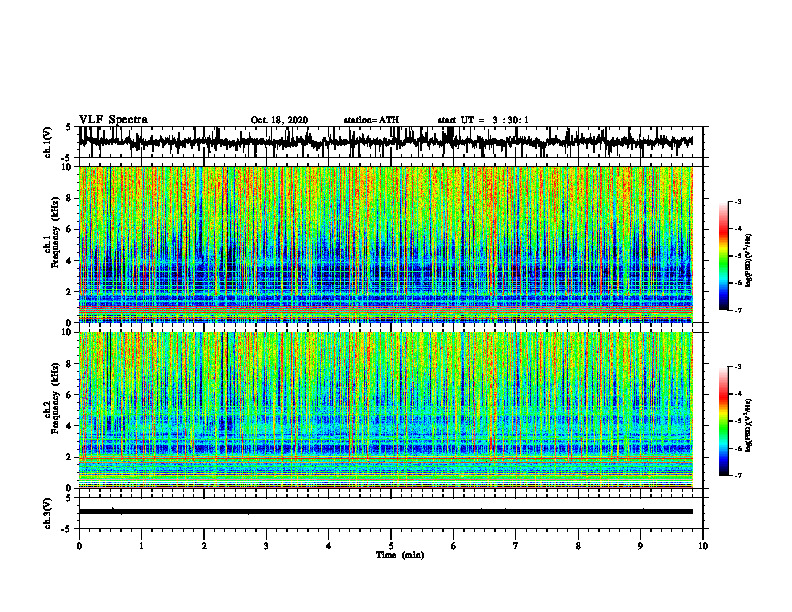Click -3 label on ch.1 color scale
The width and height of the screenshot is (792, 612).
point(738,202)
